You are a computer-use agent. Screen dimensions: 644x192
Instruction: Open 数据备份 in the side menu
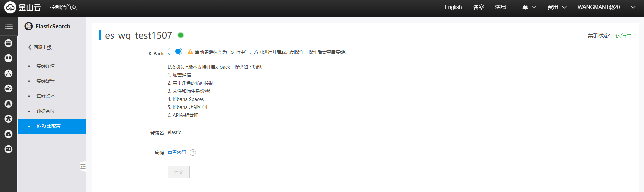[x=46, y=111]
